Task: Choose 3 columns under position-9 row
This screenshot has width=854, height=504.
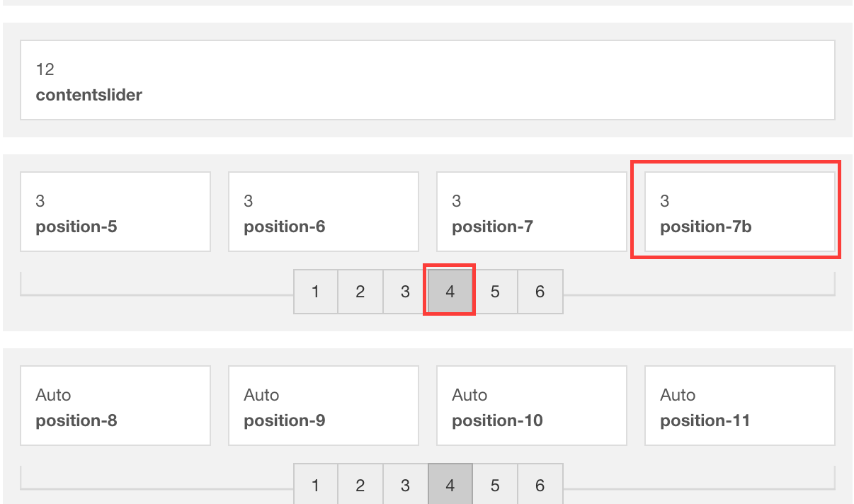Action: (405, 485)
